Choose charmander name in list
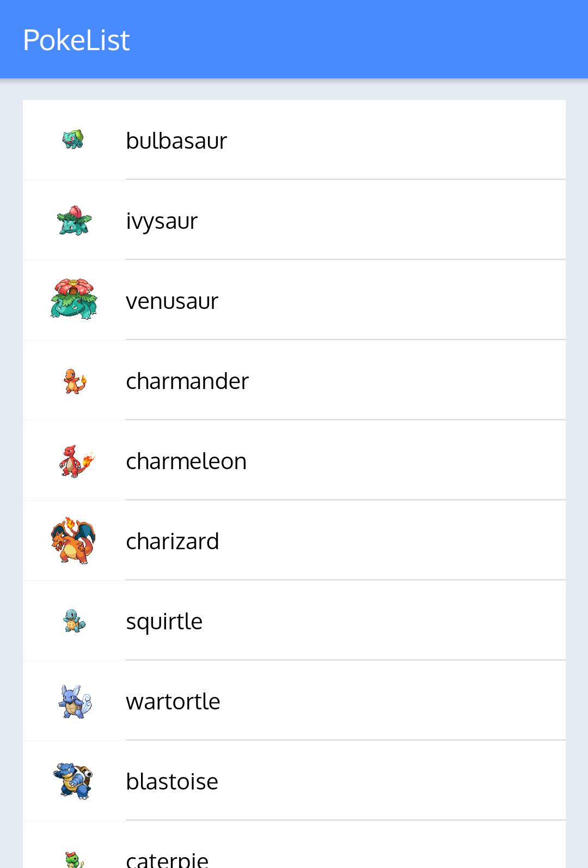The image size is (588, 868). (187, 381)
